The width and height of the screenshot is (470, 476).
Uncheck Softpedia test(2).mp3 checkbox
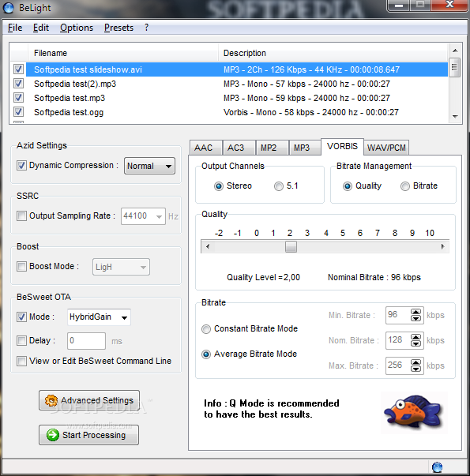[x=18, y=83]
